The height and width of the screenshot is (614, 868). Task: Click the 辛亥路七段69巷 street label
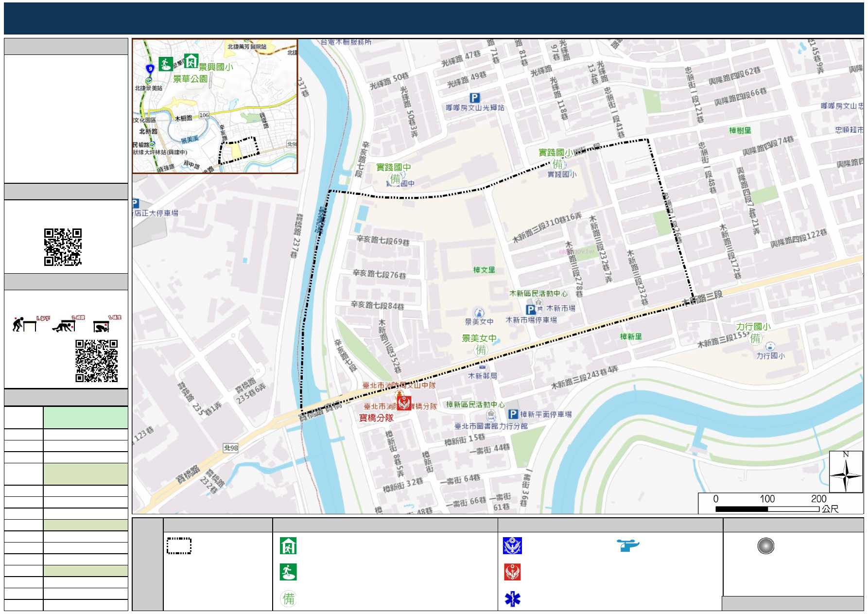tap(383, 240)
